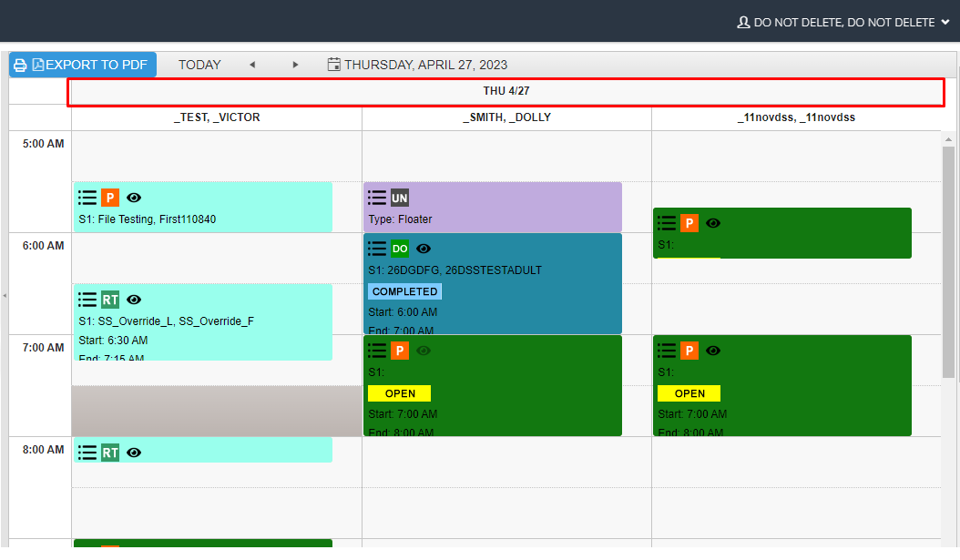
Task: Open the DO NOT DELETE user menu
Action: 843,22
